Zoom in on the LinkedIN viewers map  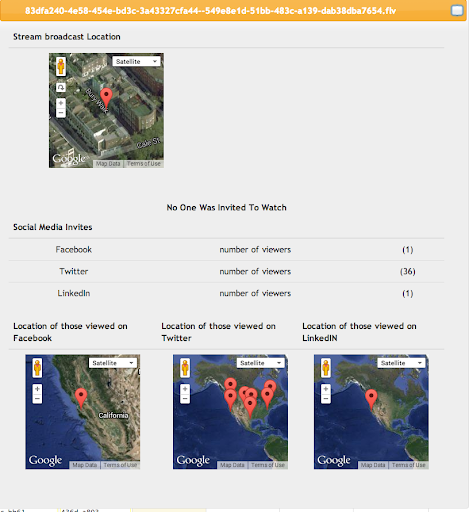(x=326, y=389)
